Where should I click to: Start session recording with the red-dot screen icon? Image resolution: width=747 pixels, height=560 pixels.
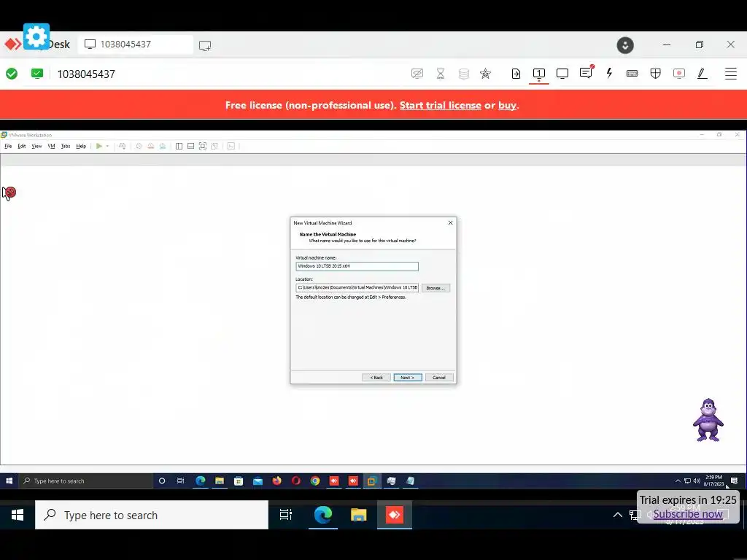point(679,74)
